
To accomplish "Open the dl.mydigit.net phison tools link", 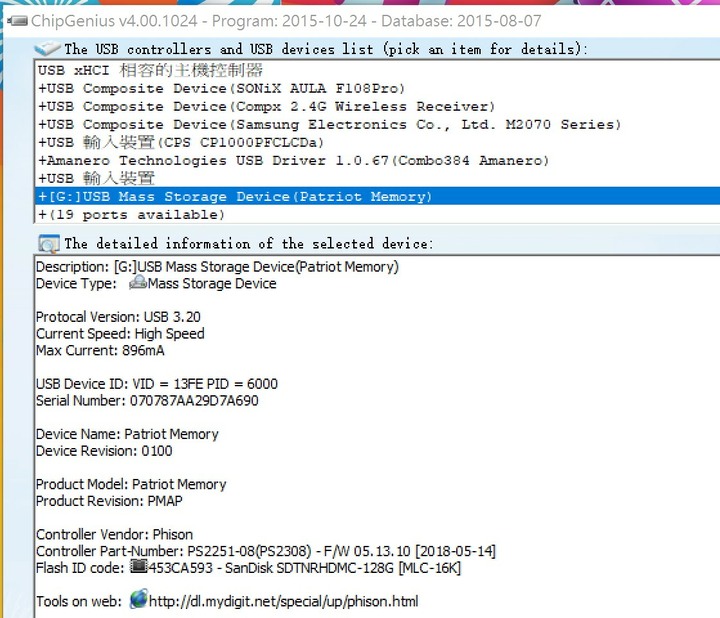I will [x=283, y=601].
